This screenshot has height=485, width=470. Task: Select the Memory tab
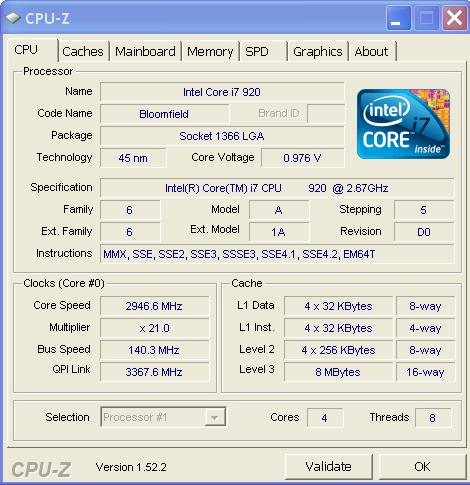pyautogui.click(x=210, y=51)
